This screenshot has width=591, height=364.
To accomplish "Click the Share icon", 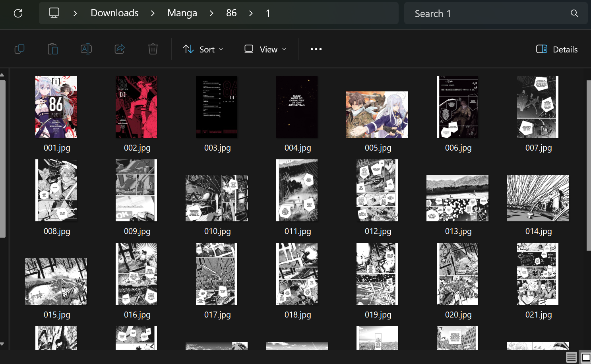I will 120,49.
